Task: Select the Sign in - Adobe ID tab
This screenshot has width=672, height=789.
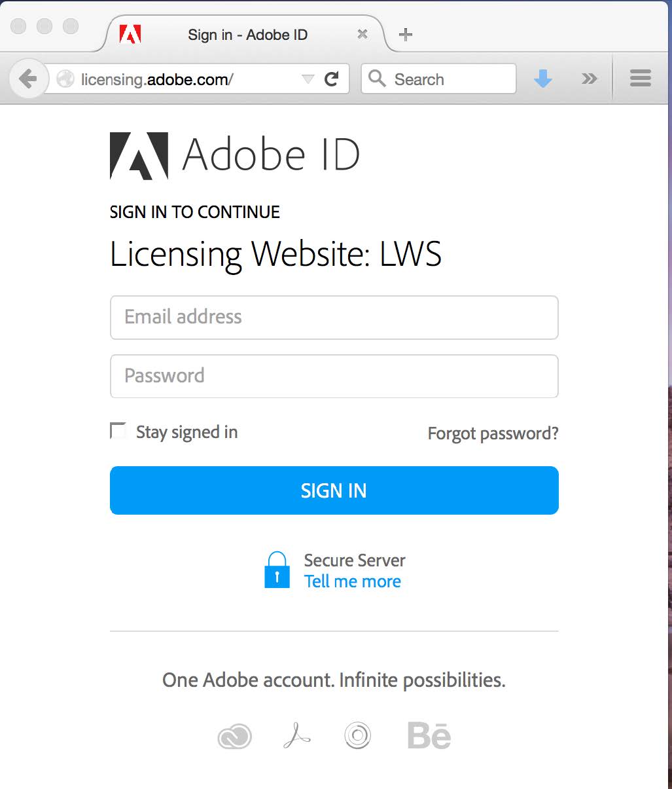Action: [247, 35]
